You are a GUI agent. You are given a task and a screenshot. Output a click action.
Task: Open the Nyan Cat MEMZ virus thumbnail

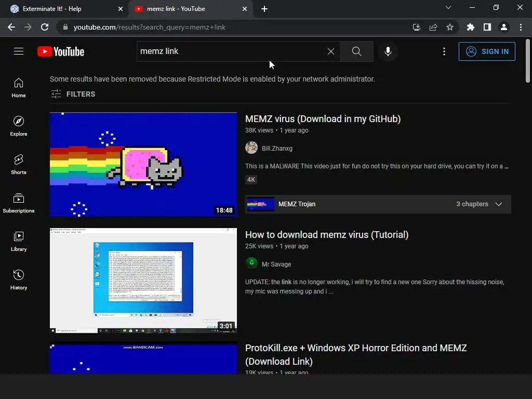click(x=143, y=164)
